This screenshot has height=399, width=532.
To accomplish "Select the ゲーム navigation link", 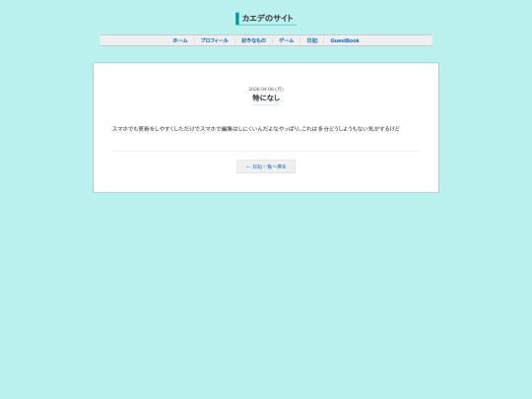I will [287, 40].
